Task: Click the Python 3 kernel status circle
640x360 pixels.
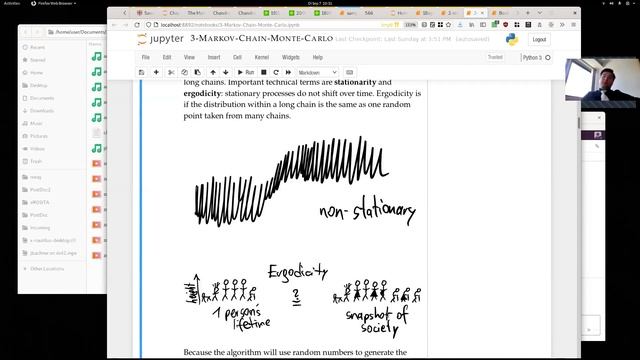Action: tap(548, 58)
